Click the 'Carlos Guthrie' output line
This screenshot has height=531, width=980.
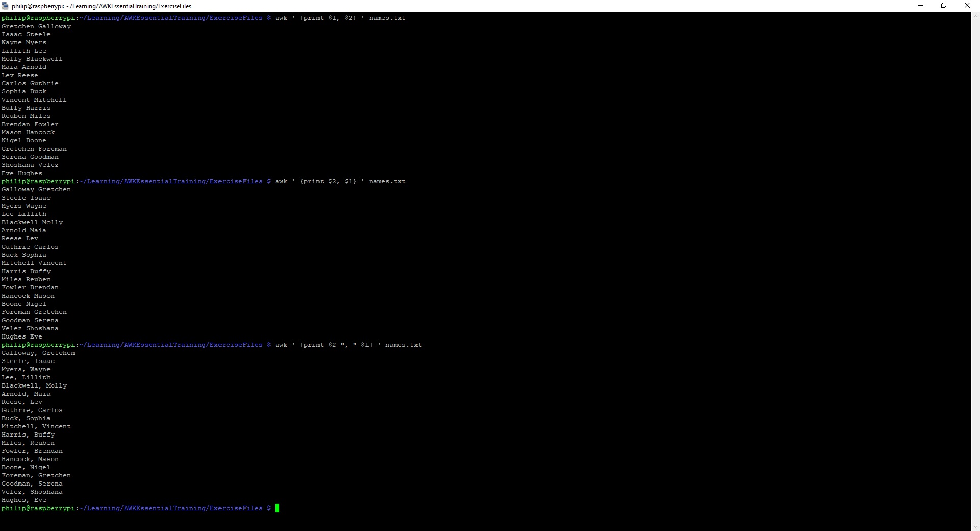click(x=30, y=83)
